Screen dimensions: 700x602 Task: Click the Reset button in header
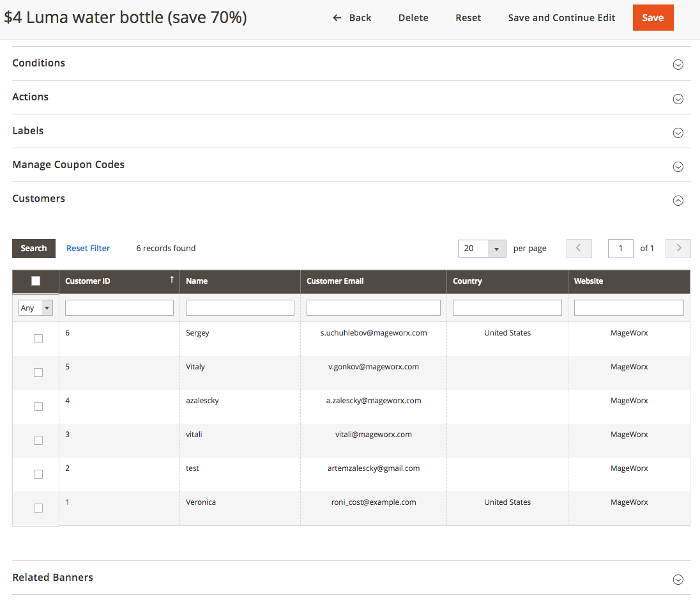[x=468, y=18]
